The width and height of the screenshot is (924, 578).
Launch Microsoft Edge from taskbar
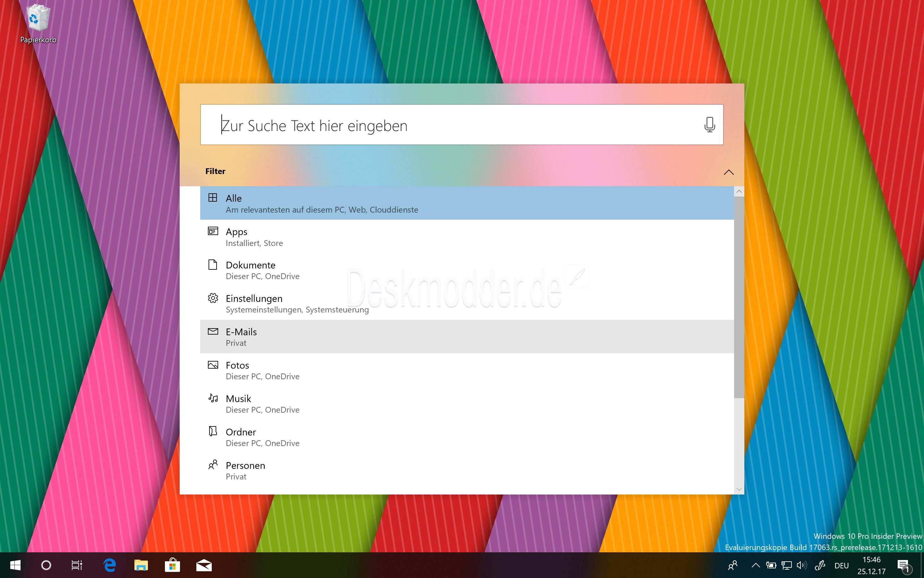point(110,565)
